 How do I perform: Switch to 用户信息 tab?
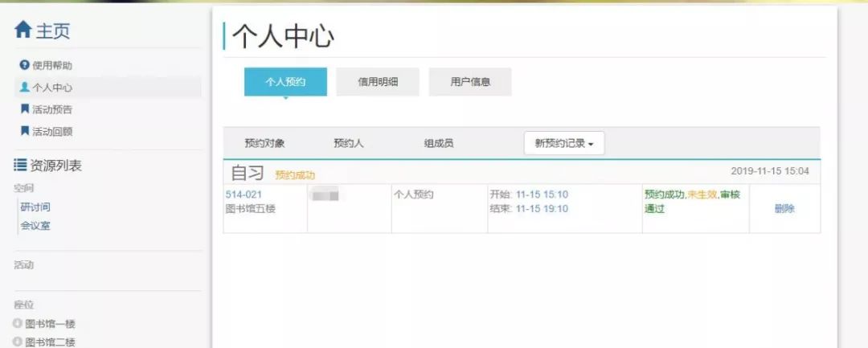[470, 82]
